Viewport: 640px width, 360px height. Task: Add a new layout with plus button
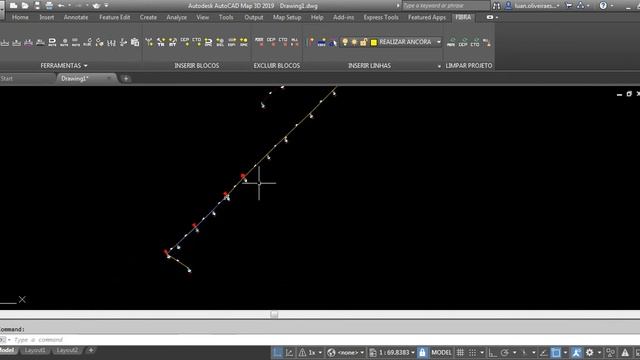point(91,350)
